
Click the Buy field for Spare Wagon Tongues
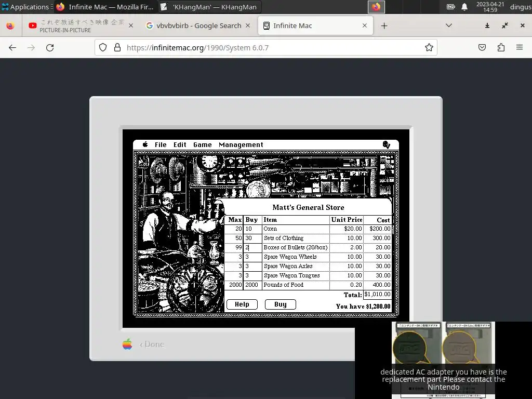tap(252, 275)
